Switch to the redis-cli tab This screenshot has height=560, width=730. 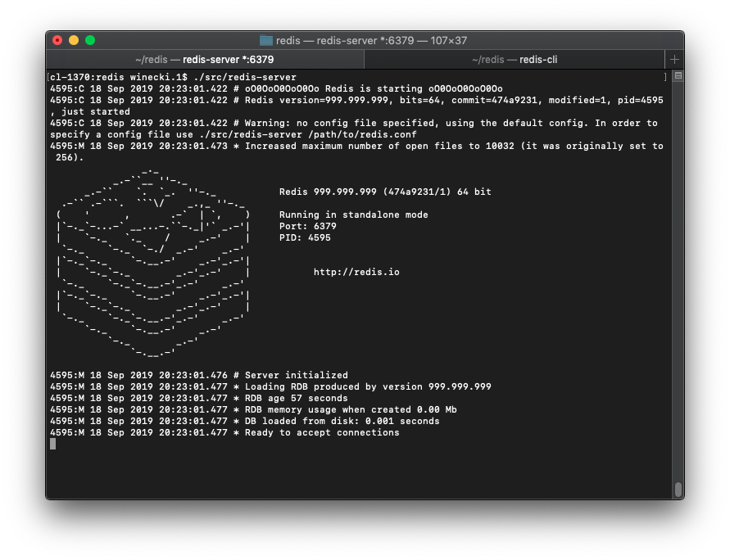coord(515,59)
